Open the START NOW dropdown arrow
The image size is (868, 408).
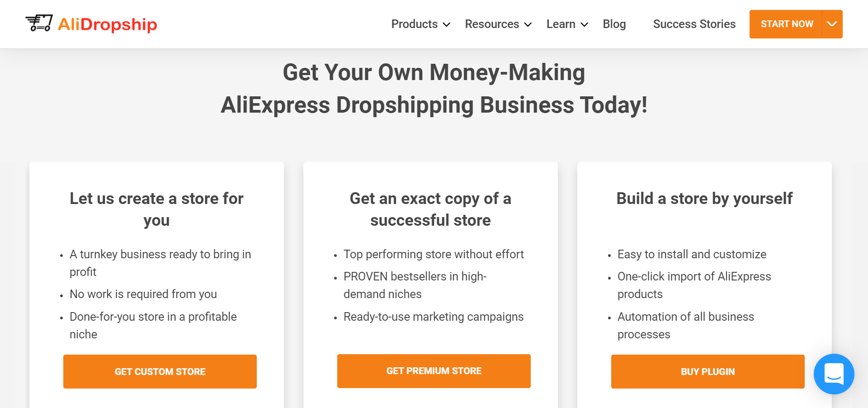pyautogui.click(x=831, y=24)
